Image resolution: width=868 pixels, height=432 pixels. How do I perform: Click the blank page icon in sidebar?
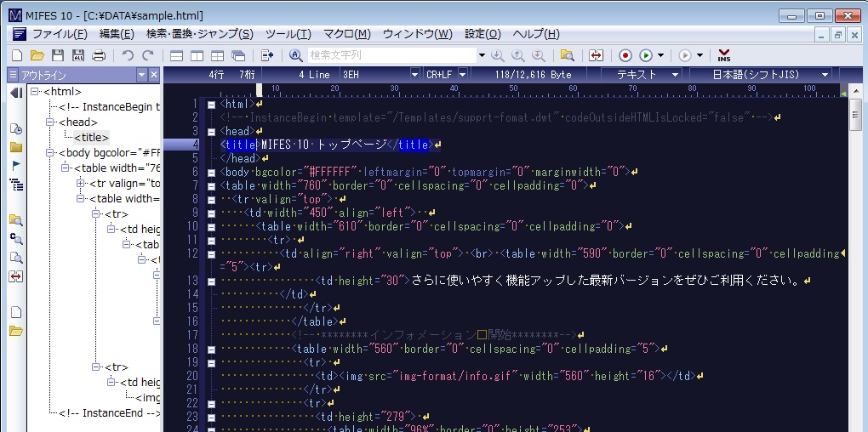[x=17, y=312]
